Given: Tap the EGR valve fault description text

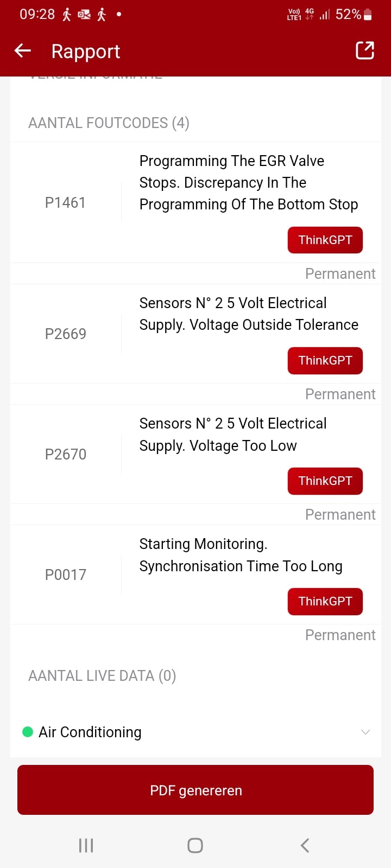Looking at the screenshot, I should (x=248, y=182).
